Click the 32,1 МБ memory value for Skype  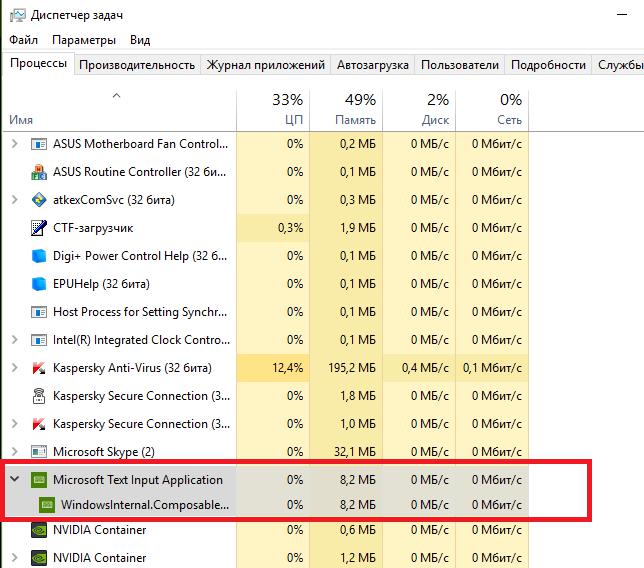point(355,452)
